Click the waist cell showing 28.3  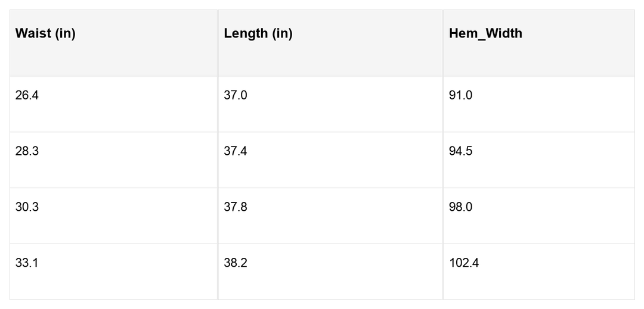pos(27,151)
